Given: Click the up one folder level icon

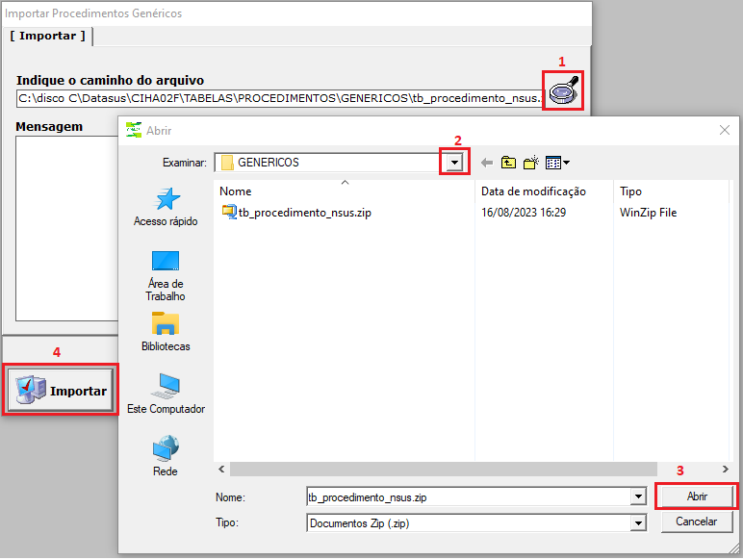Looking at the screenshot, I should 508,163.
